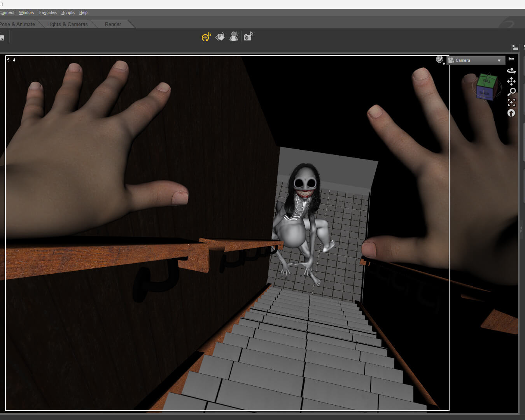Open the Help menu

[83, 12]
